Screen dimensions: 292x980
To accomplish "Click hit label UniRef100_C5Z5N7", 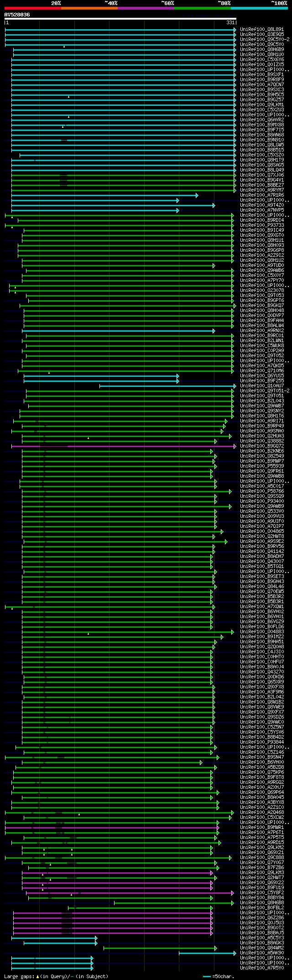I will 262,727.
